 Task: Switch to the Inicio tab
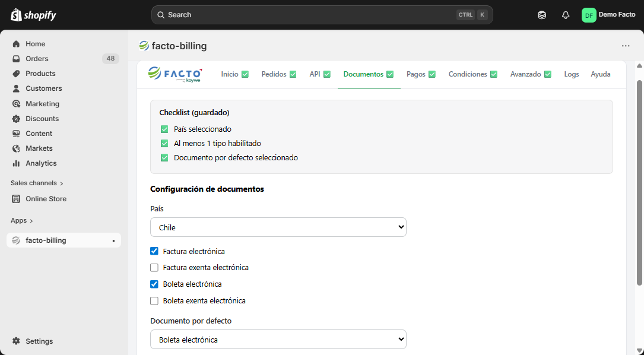tap(234, 74)
